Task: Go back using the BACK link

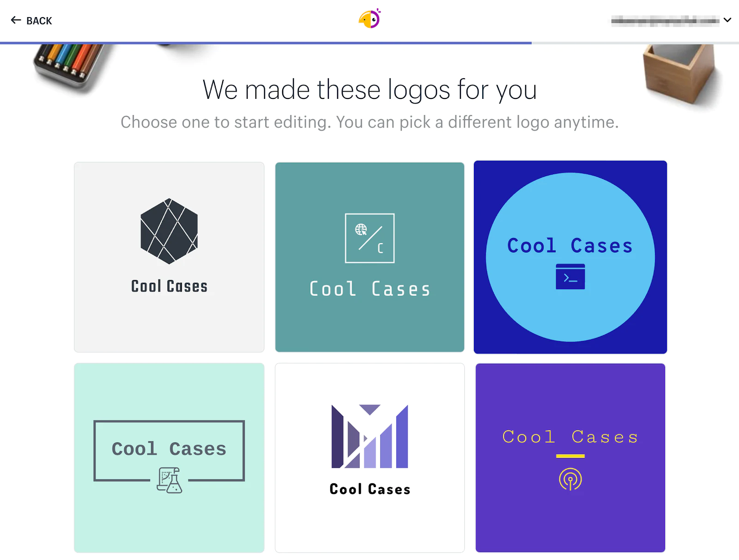Action: (x=39, y=21)
